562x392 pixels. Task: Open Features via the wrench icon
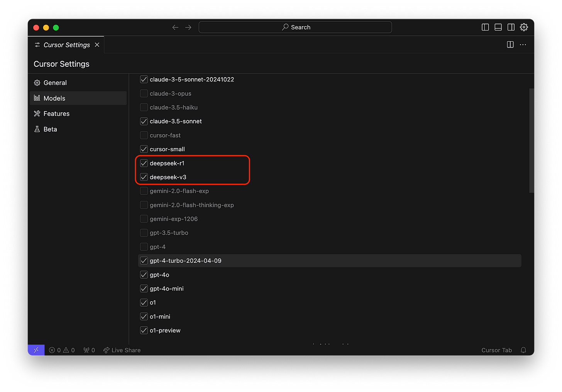coord(37,113)
